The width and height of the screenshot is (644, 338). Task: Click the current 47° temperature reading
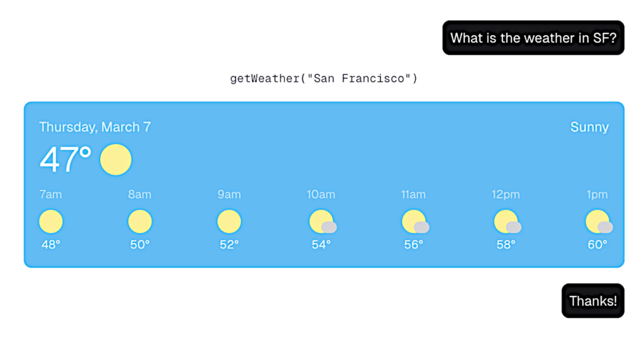(65, 160)
